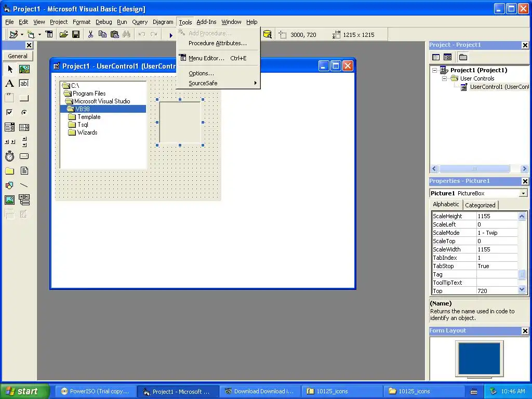
Task: Open the Menu Editor toolbar icon
Action: 49,34
